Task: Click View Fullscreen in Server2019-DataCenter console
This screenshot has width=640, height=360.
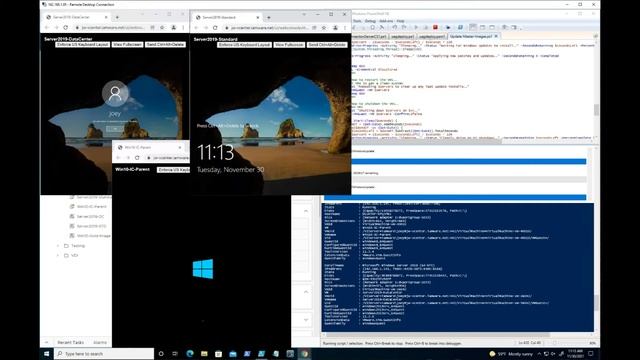Action: (x=127, y=44)
